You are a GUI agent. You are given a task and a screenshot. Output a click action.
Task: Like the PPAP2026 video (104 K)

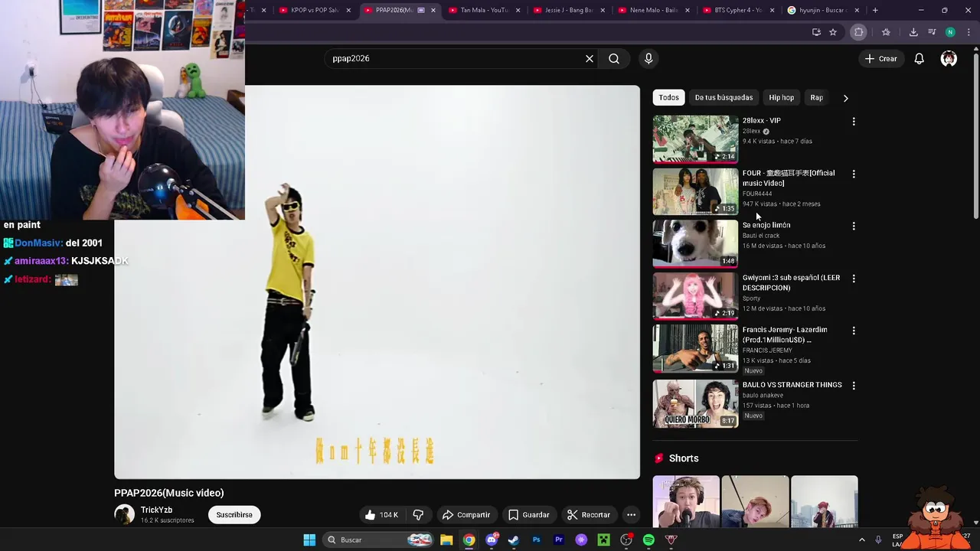pos(381,515)
